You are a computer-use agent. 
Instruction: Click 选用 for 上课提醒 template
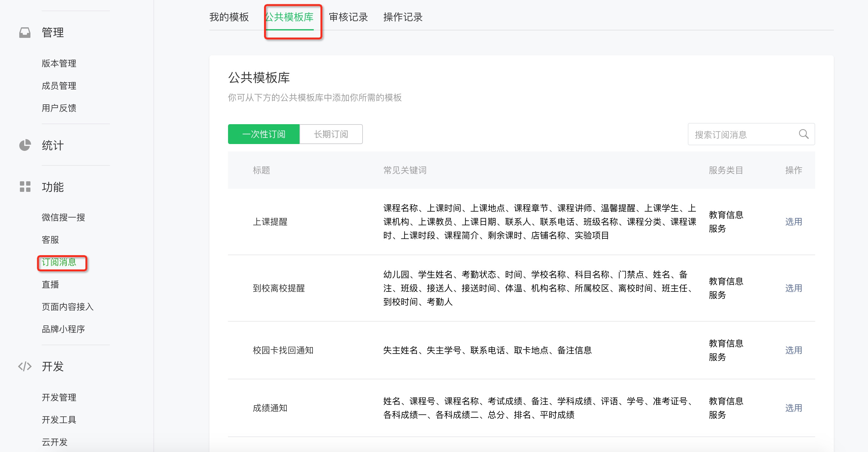[x=793, y=222]
